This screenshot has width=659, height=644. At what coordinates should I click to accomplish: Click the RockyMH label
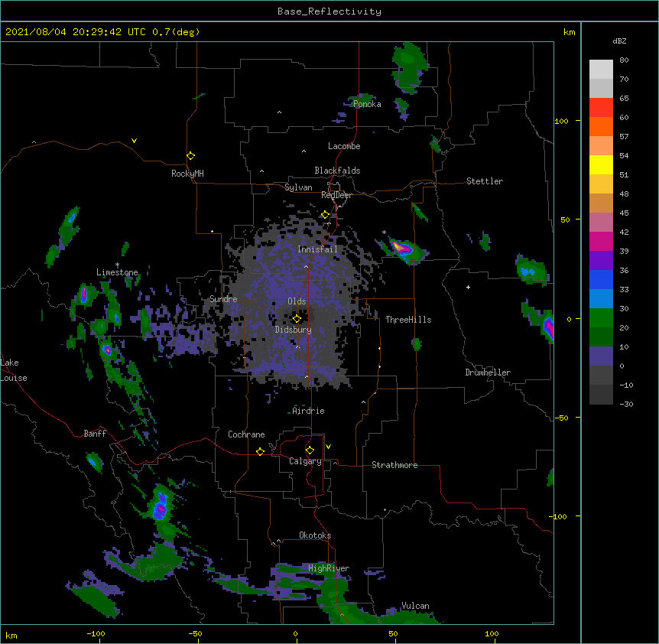tap(187, 174)
